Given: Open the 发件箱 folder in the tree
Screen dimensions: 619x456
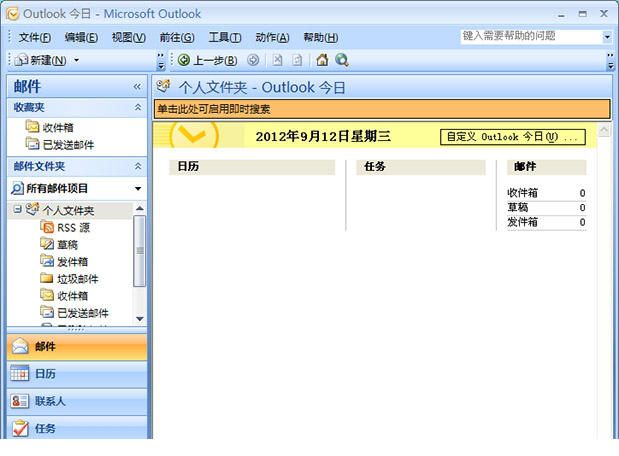Looking at the screenshot, I should [73, 262].
